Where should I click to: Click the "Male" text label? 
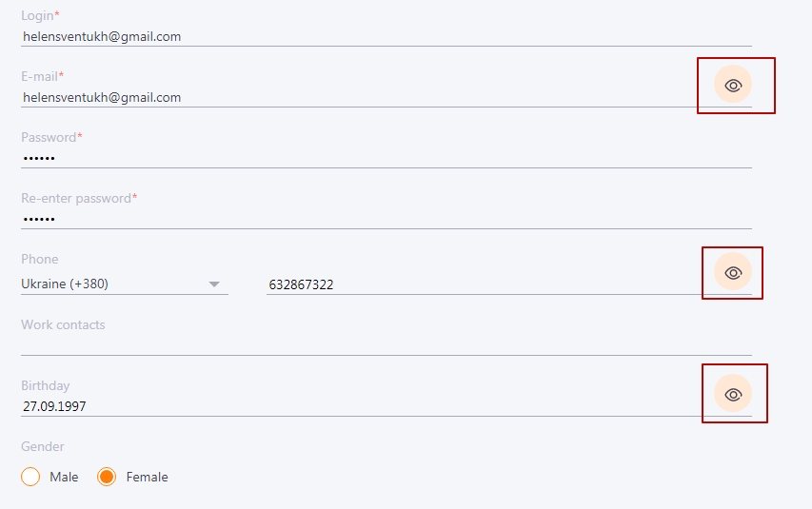click(64, 477)
